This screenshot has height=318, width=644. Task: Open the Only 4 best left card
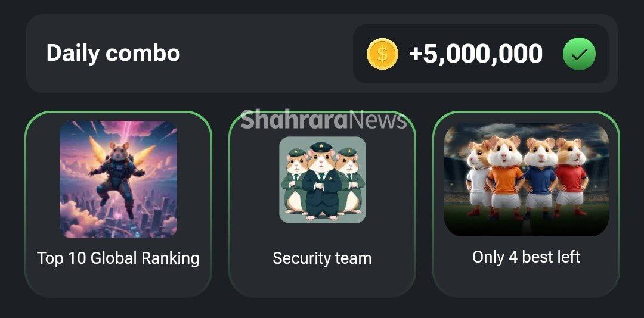pos(526,204)
